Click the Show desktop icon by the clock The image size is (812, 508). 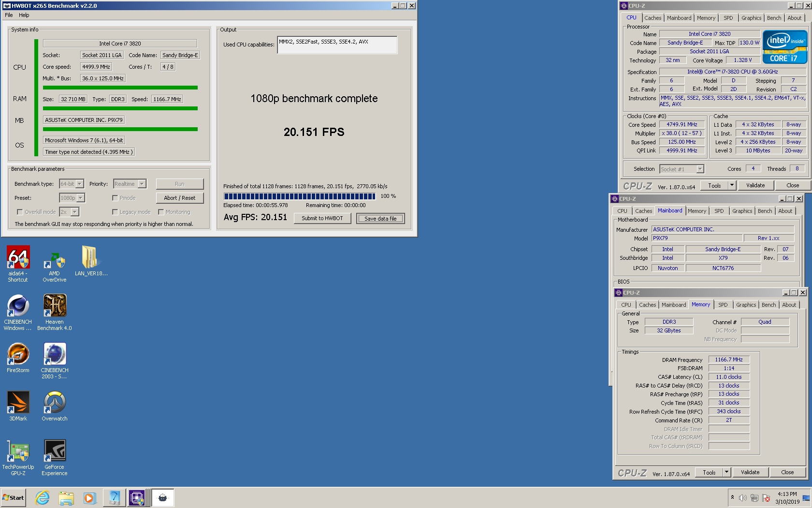806,498
